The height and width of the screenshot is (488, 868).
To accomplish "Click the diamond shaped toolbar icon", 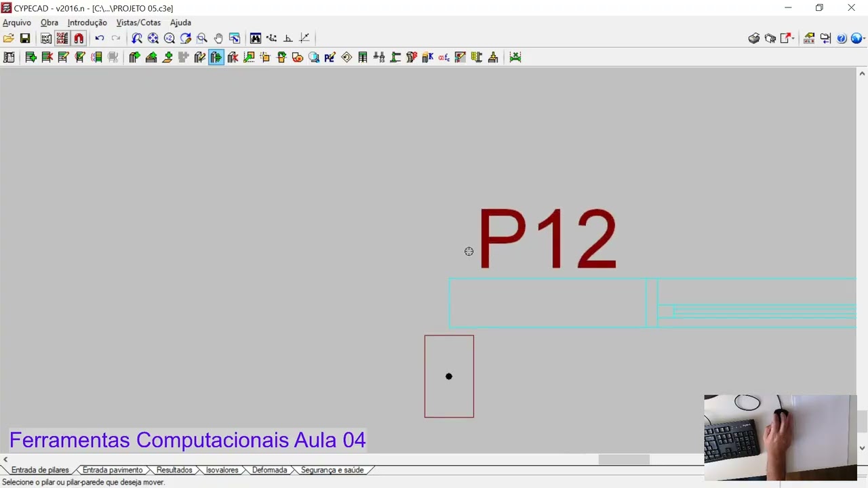I will click(x=347, y=58).
